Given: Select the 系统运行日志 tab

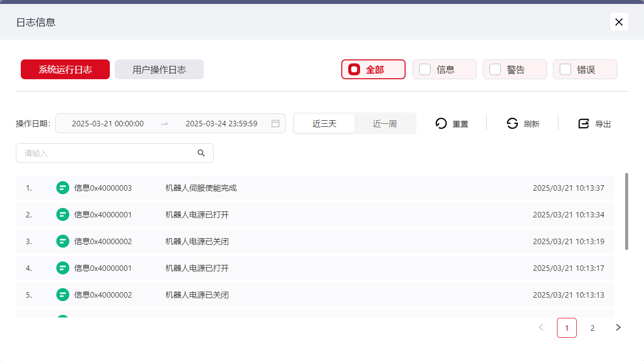Looking at the screenshot, I should click(x=65, y=69).
